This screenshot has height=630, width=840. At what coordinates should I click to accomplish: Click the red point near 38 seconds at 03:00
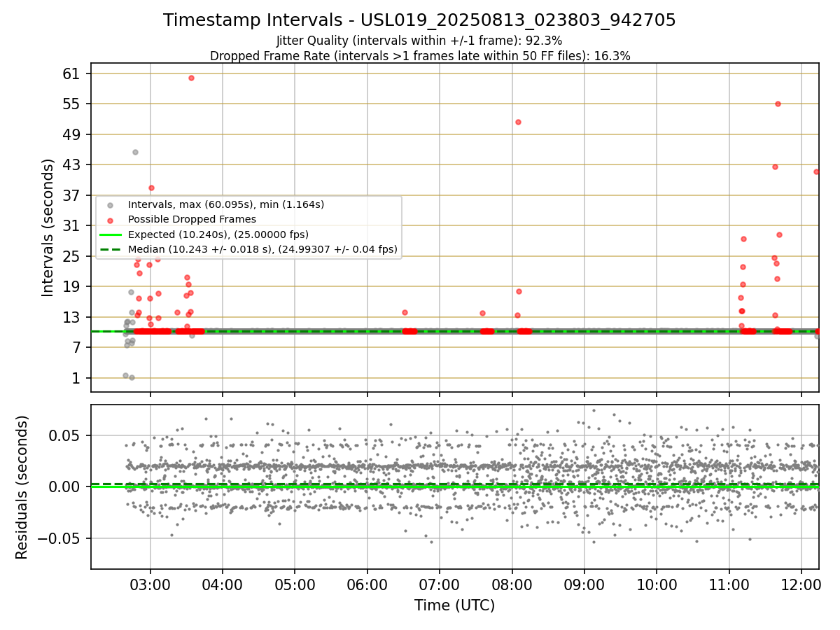(151, 188)
